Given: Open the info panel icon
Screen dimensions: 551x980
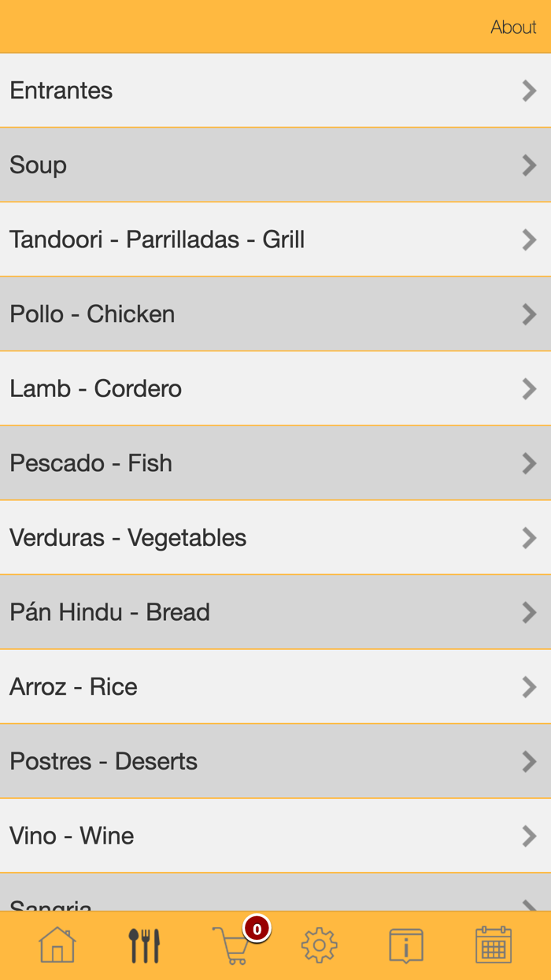Looking at the screenshot, I should pyautogui.click(x=405, y=945).
